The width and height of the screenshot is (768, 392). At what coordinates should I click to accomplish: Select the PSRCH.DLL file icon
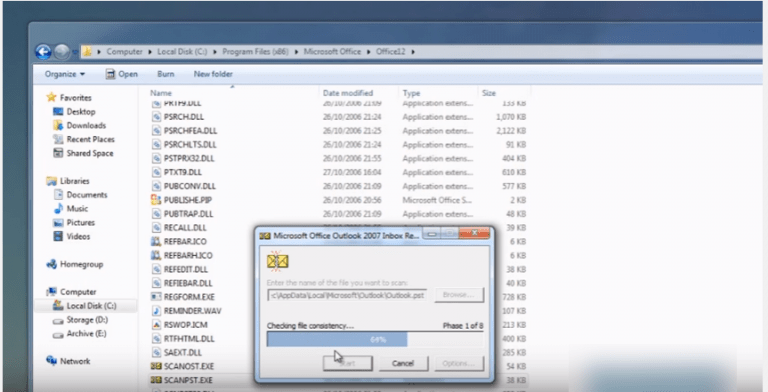[x=156, y=117]
